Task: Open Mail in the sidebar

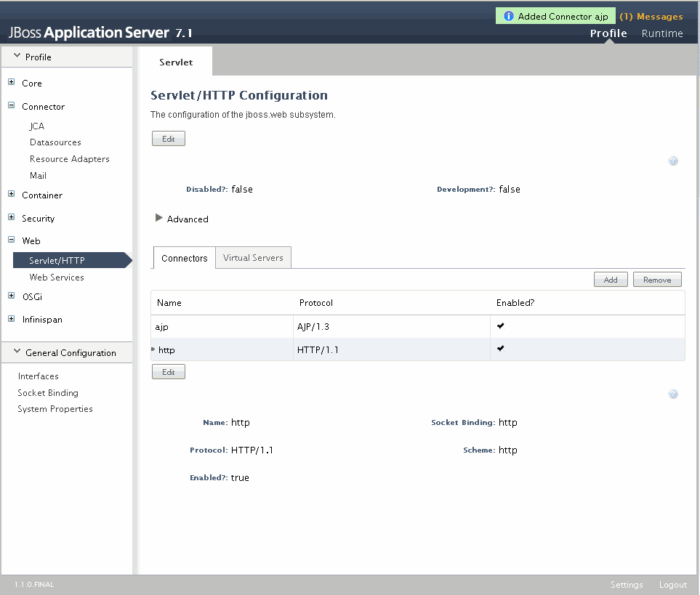Action: click(x=38, y=175)
